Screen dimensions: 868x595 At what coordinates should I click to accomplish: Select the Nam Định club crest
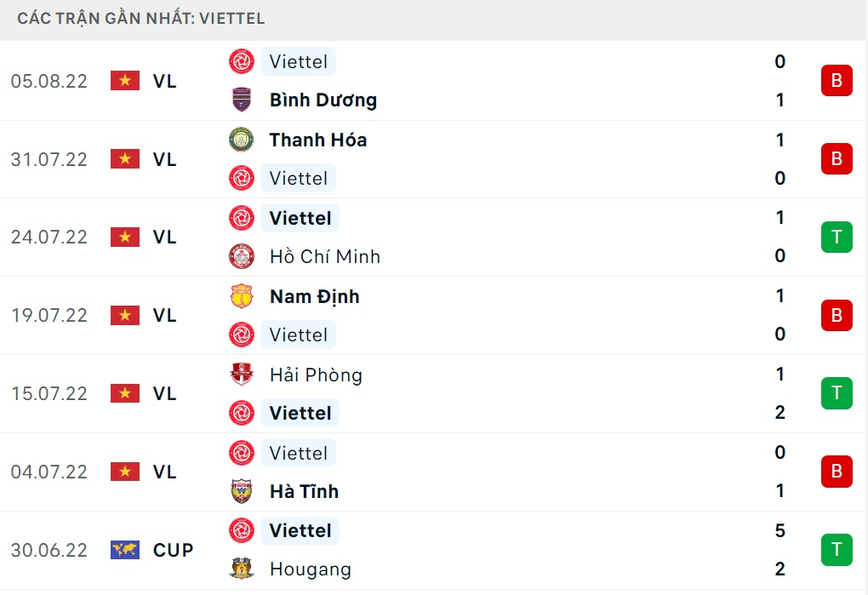pyautogui.click(x=241, y=296)
